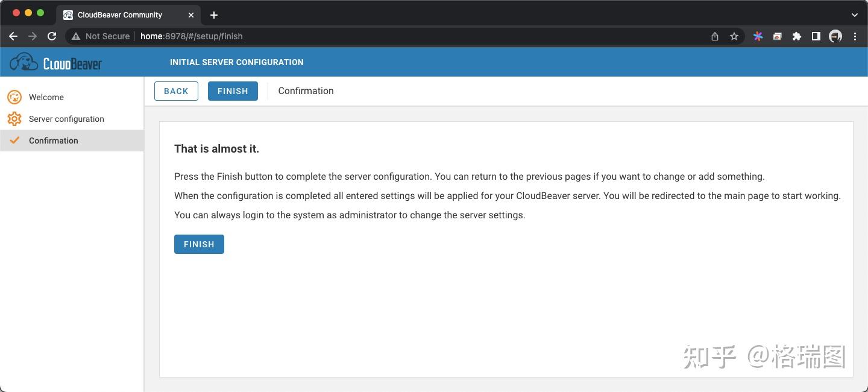Bookmark this page with the star icon
868x392 pixels.
coord(734,36)
